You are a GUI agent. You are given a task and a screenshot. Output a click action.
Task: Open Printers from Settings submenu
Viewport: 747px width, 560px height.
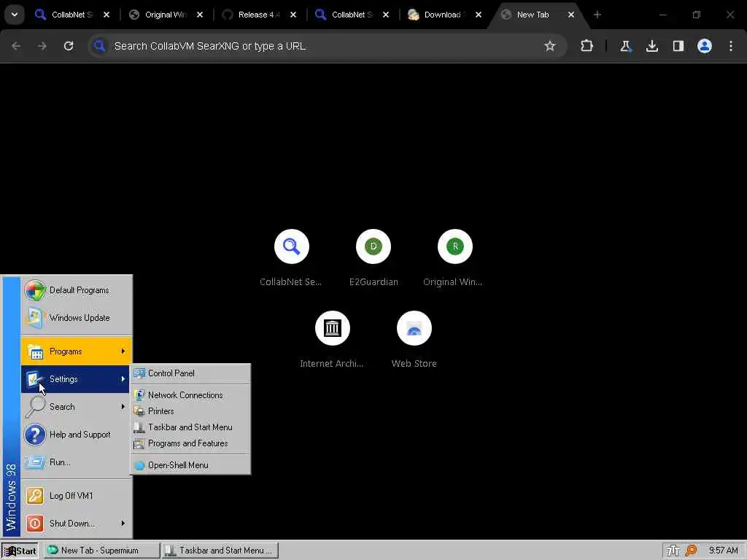tap(190, 411)
